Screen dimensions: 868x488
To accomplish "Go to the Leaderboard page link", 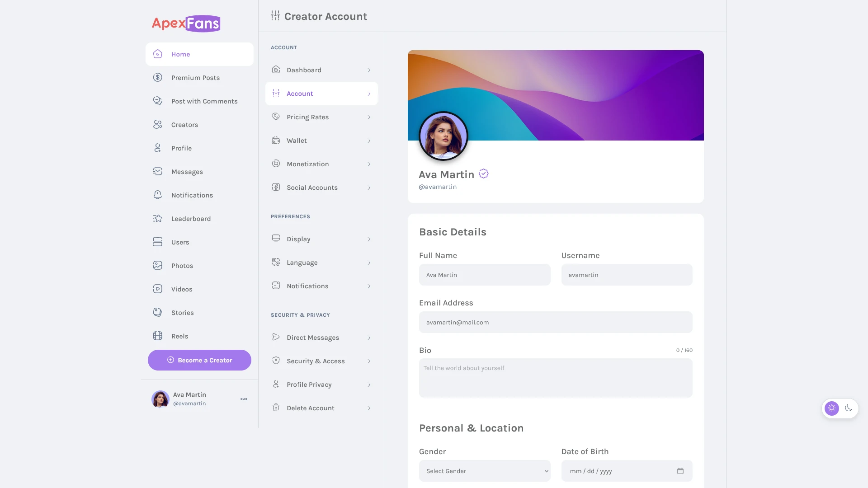I will 199,219.
